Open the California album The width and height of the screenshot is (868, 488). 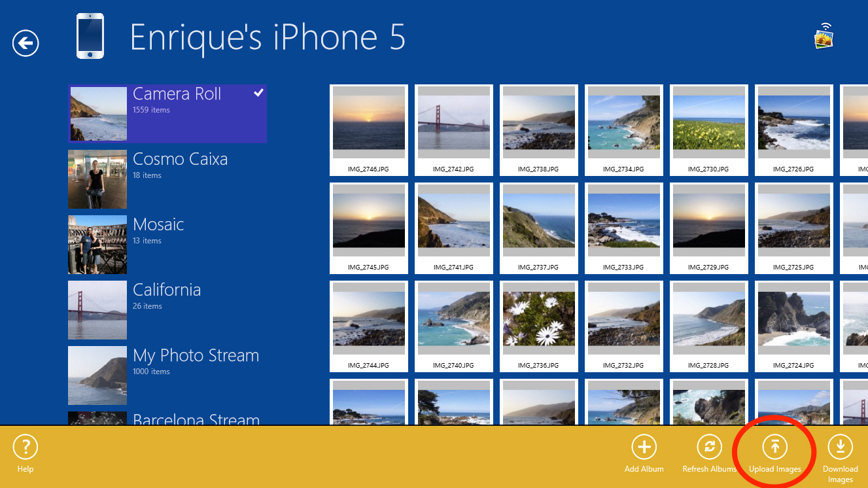click(167, 310)
